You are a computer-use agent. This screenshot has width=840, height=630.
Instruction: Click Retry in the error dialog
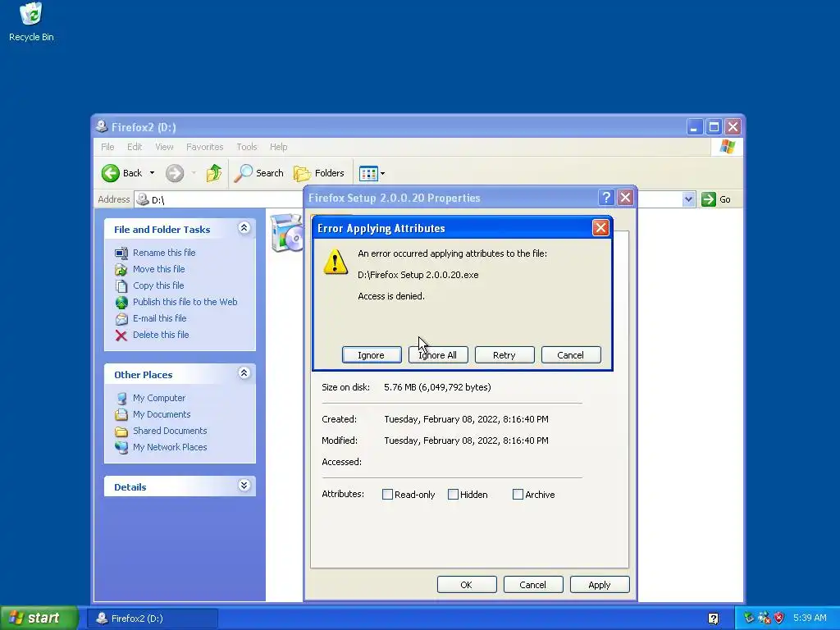click(504, 355)
